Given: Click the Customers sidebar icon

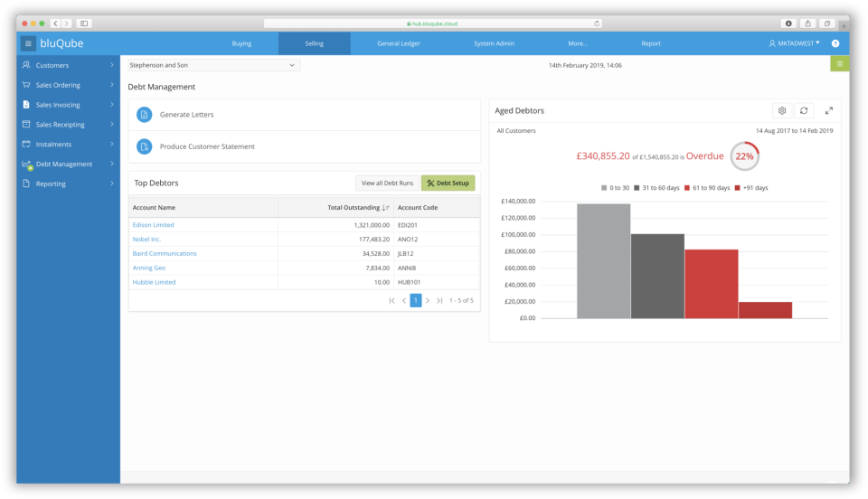Looking at the screenshot, I should [26, 65].
